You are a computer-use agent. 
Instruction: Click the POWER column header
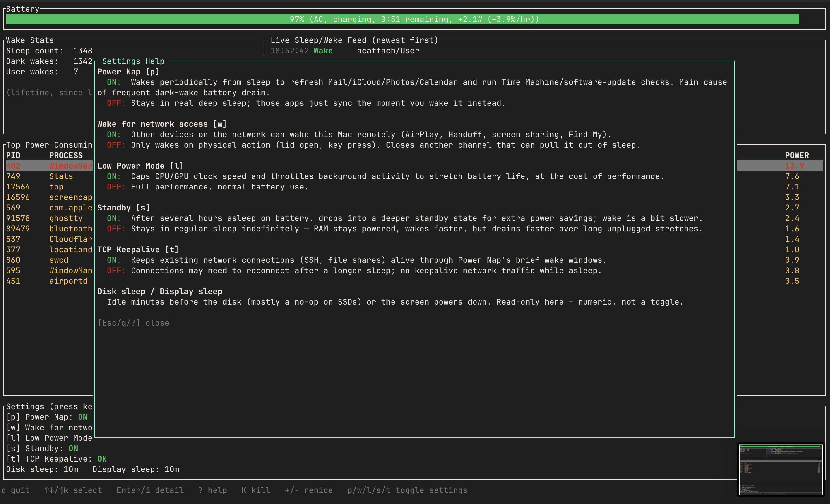click(x=797, y=155)
